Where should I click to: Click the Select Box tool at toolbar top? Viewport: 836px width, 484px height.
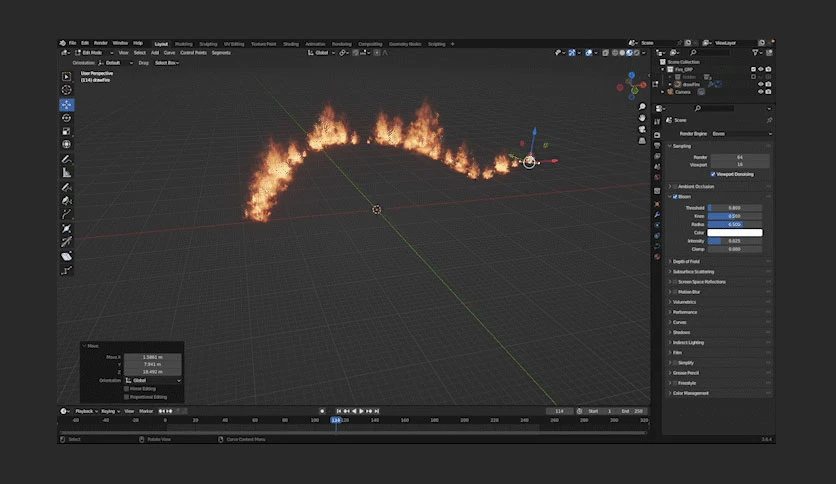tap(67, 77)
